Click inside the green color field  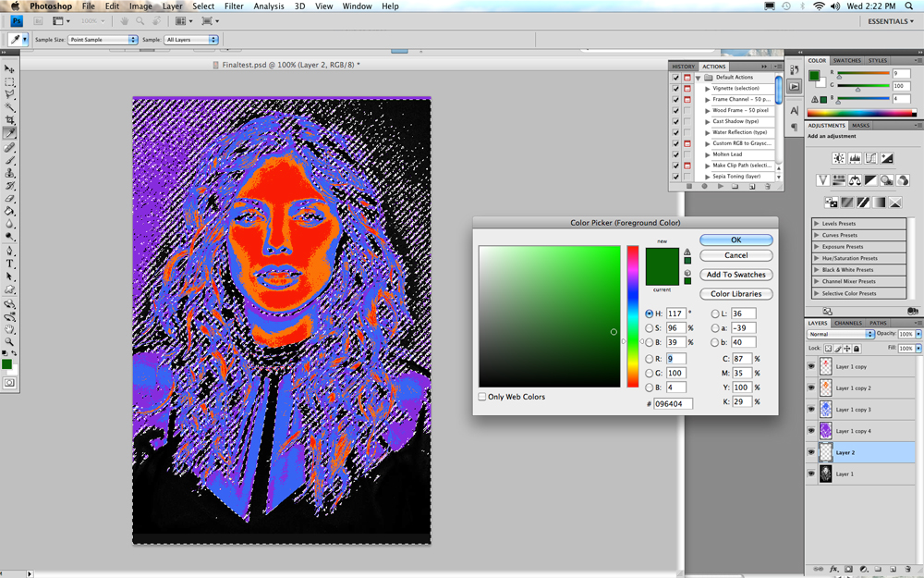(549, 316)
